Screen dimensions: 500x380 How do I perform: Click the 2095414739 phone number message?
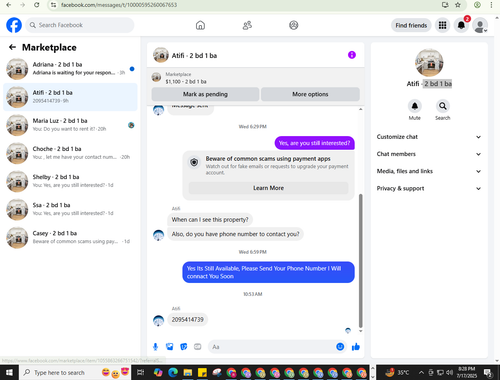point(187,320)
